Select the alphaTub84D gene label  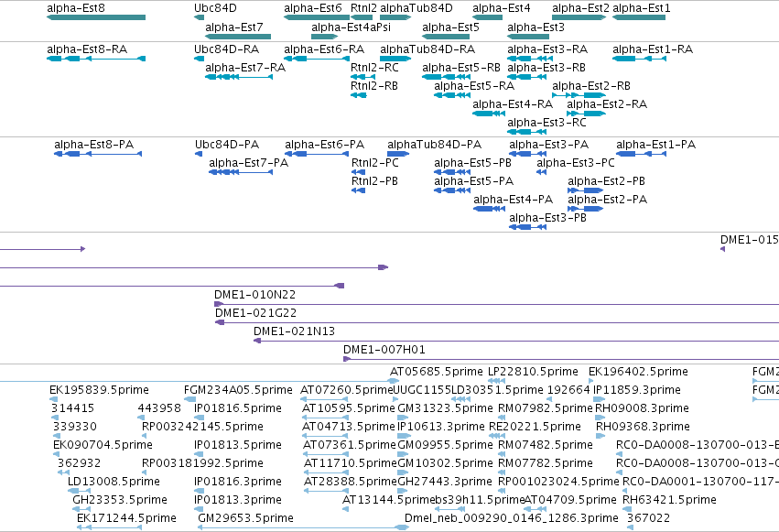click(x=417, y=8)
